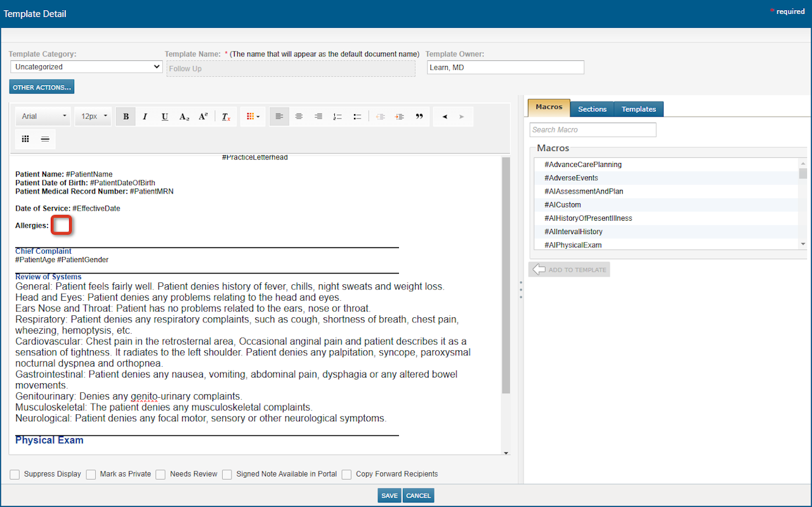Save the template
Image resolution: width=812 pixels, height=507 pixels.
[389, 495]
